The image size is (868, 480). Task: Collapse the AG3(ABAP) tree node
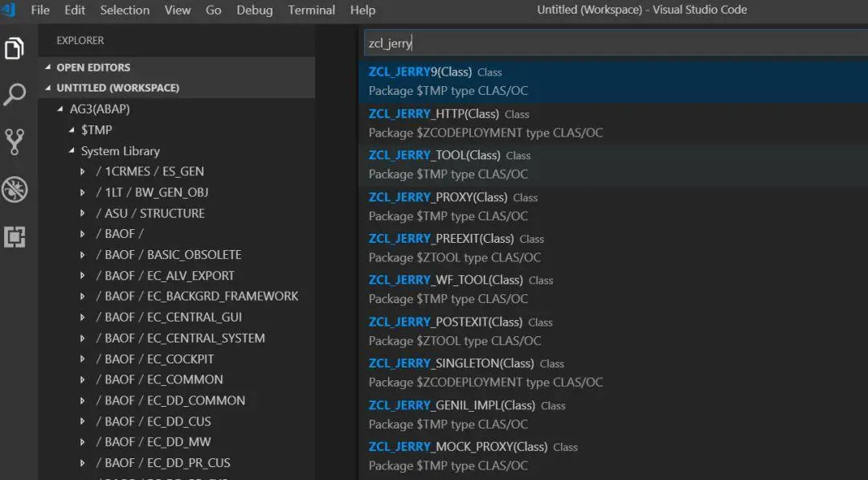tap(60, 109)
